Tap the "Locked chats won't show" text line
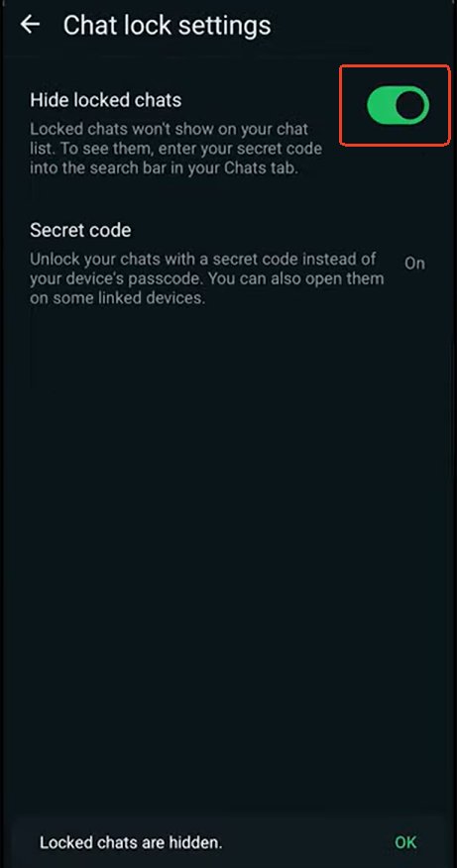This screenshot has height=868, width=457. click(x=169, y=130)
